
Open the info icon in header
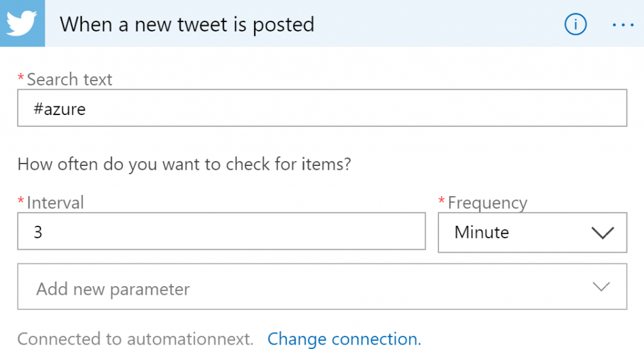pyautogui.click(x=575, y=25)
